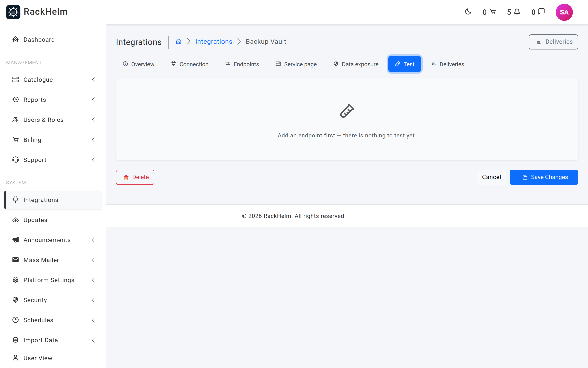Open the SA user avatar menu
The image size is (588, 368).
click(x=564, y=12)
